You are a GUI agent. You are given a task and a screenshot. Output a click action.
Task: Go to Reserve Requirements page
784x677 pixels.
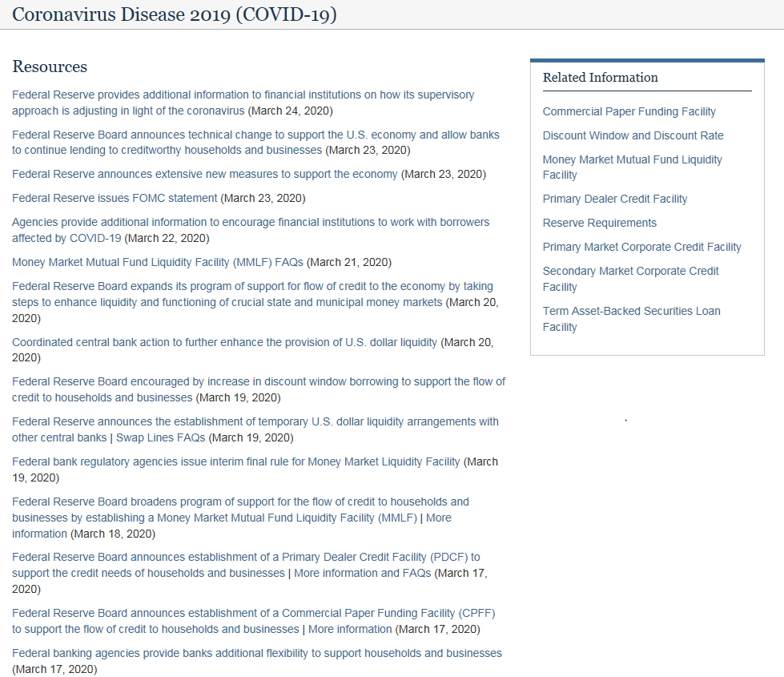599,223
